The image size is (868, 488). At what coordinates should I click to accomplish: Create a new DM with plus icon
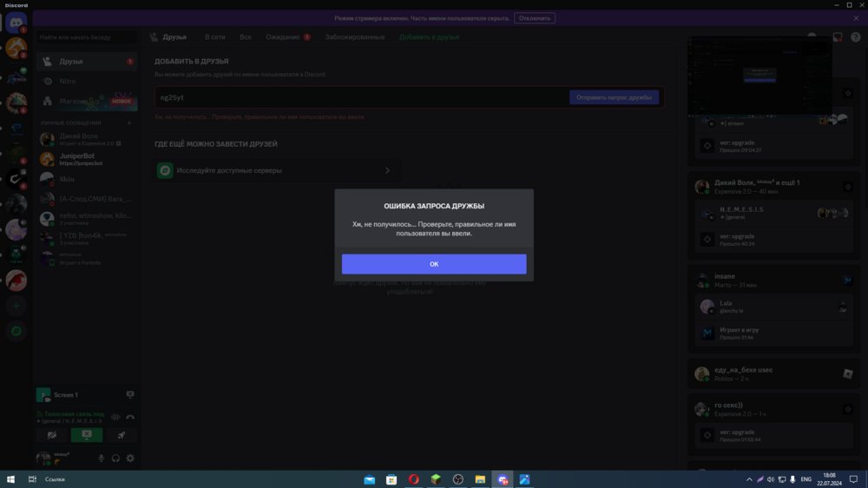(129, 123)
